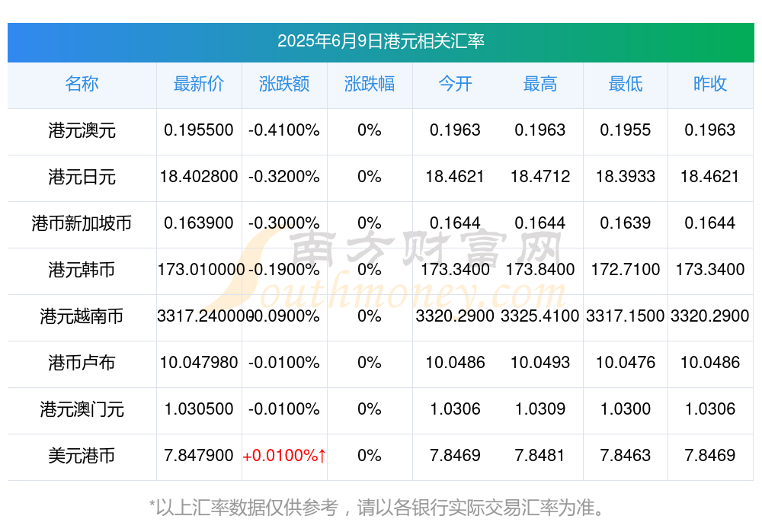Viewport: 762px width, 532px height.
Task: Click the 最低 value 10.0476
Action: pyautogui.click(x=626, y=362)
